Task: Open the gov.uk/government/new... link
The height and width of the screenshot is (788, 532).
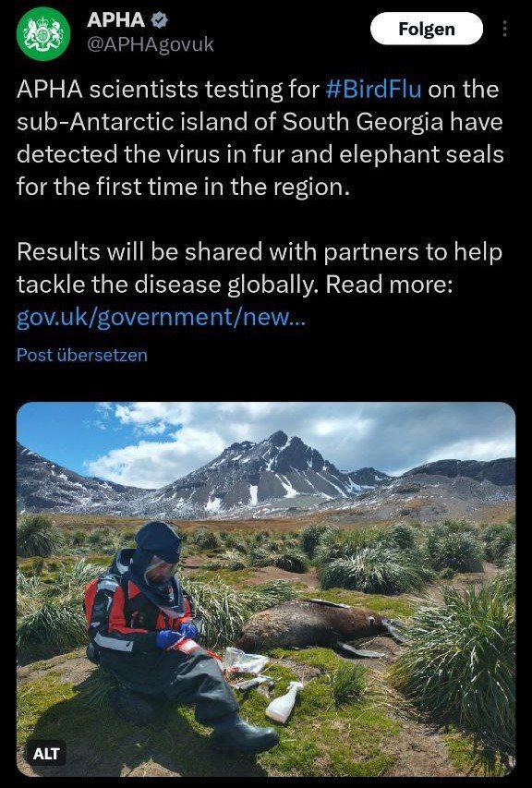Action: tap(161, 317)
